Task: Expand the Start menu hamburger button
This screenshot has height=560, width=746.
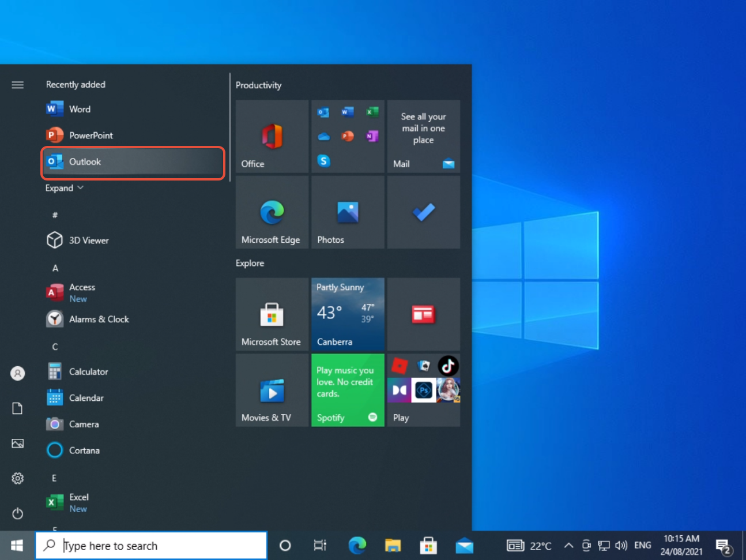Action: (18, 85)
